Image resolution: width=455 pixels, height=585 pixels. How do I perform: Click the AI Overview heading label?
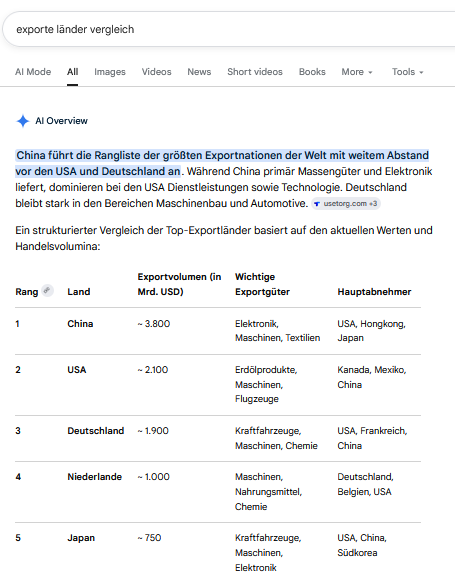click(x=62, y=121)
